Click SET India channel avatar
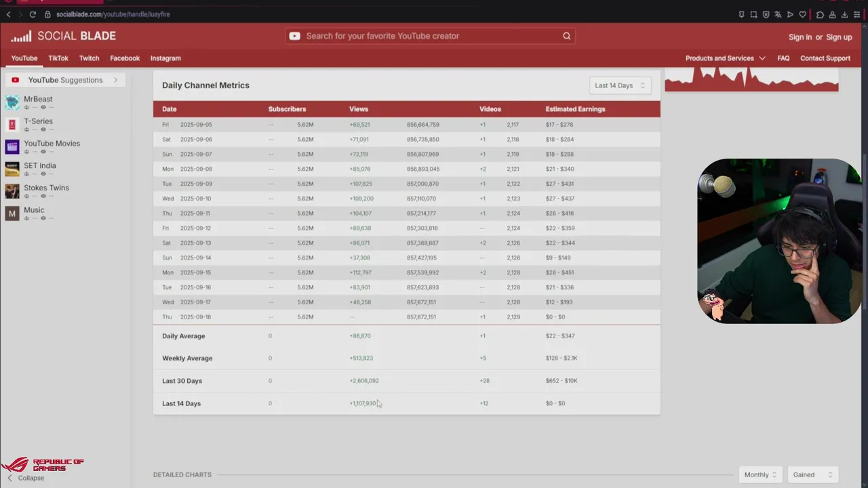This screenshot has width=868, height=488. tap(12, 169)
